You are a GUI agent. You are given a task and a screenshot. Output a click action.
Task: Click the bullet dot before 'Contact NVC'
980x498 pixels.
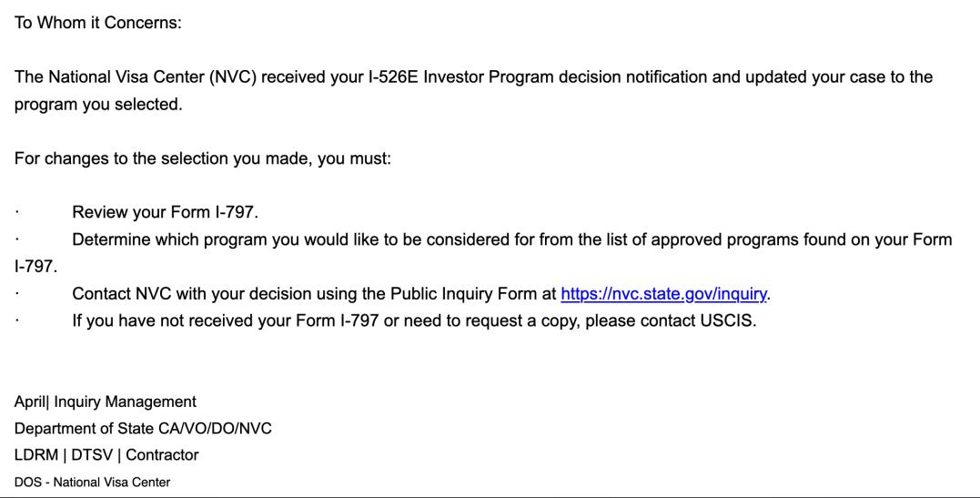coord(17,294)
